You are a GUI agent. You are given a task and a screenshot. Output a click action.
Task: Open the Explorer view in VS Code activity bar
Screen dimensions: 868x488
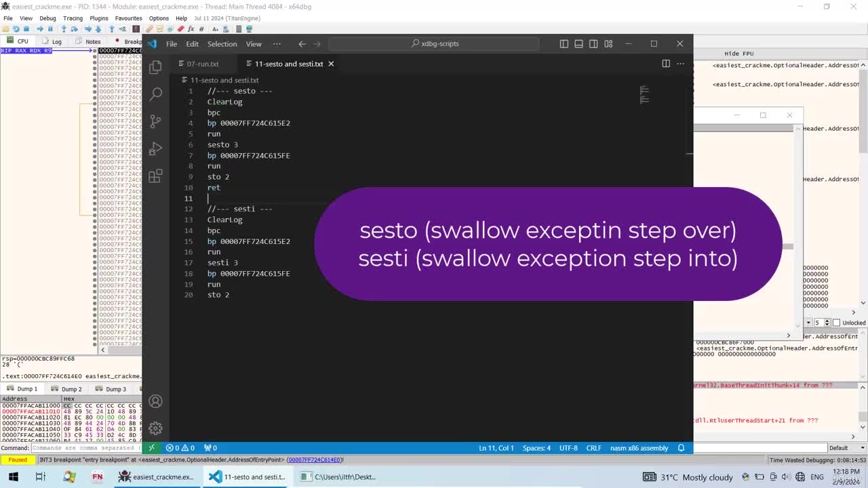click(x=155, y=67)
